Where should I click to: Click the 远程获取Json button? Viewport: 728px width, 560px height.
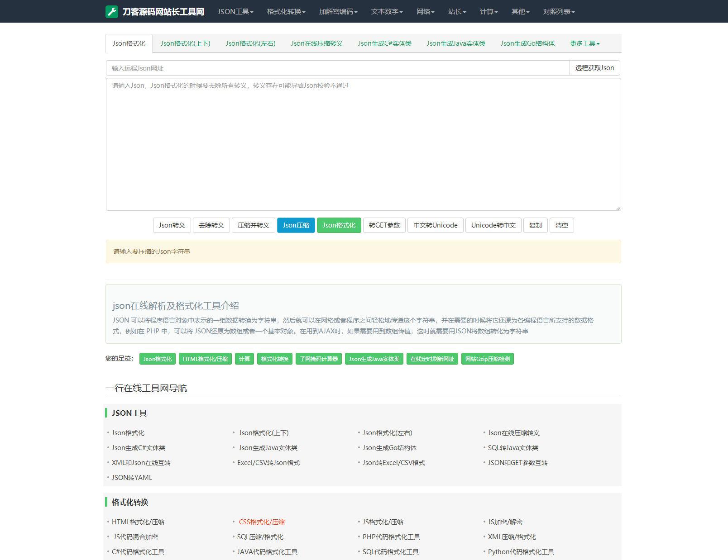pyautogui.click(x=595, y=68)
